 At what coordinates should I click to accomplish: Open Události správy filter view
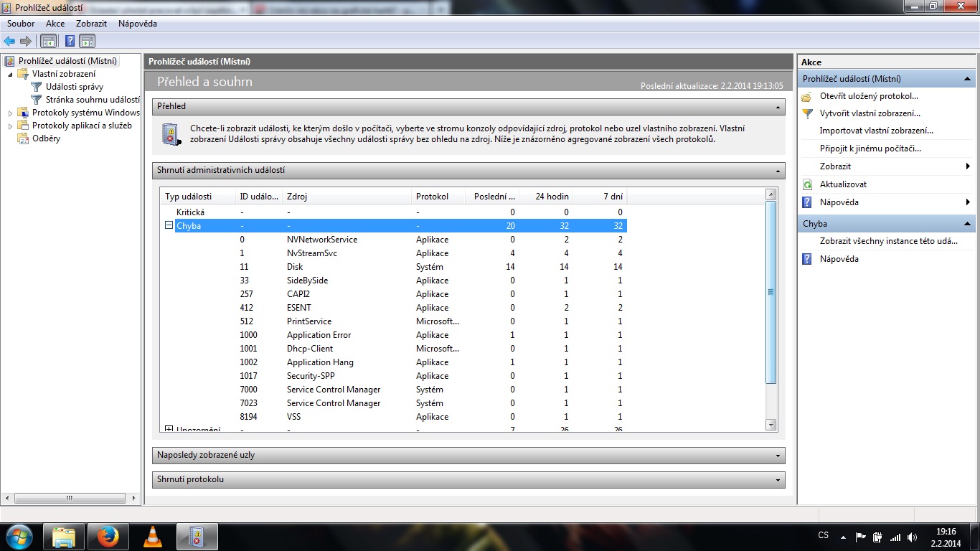[75, 87]
